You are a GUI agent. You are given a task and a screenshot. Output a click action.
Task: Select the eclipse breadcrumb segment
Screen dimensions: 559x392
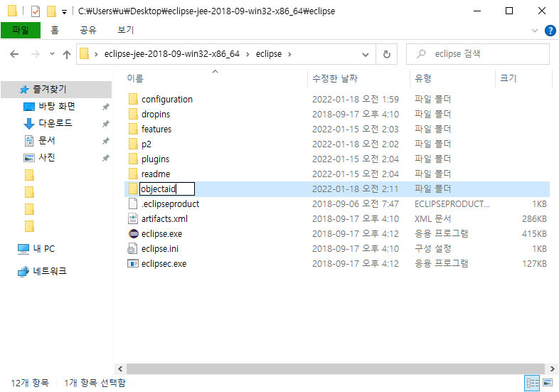pos(268,54)
